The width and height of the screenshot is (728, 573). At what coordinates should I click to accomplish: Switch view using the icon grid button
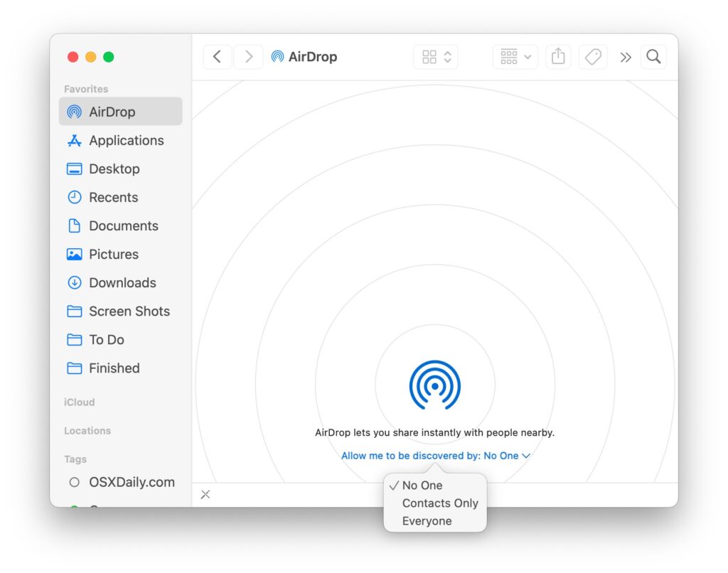(x=436, y=57)
